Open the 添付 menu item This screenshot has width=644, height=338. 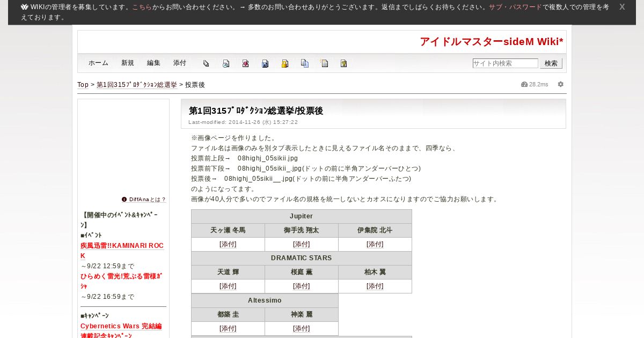click(x=180, y=63)
